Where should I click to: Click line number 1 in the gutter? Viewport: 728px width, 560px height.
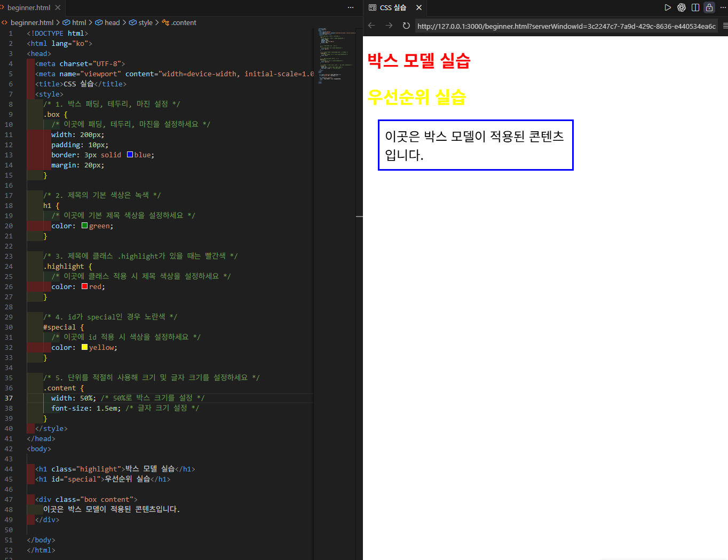(x=10, y=33)
